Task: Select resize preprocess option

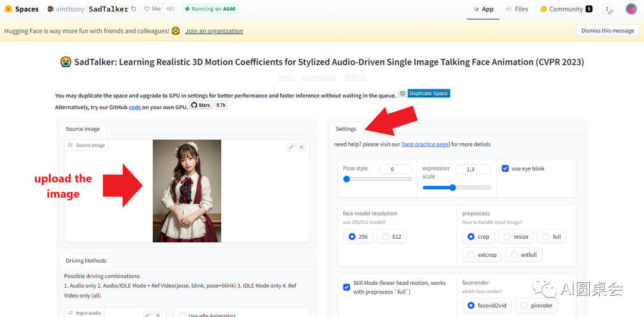Action: pyautogui.click(x=515, y=236)
